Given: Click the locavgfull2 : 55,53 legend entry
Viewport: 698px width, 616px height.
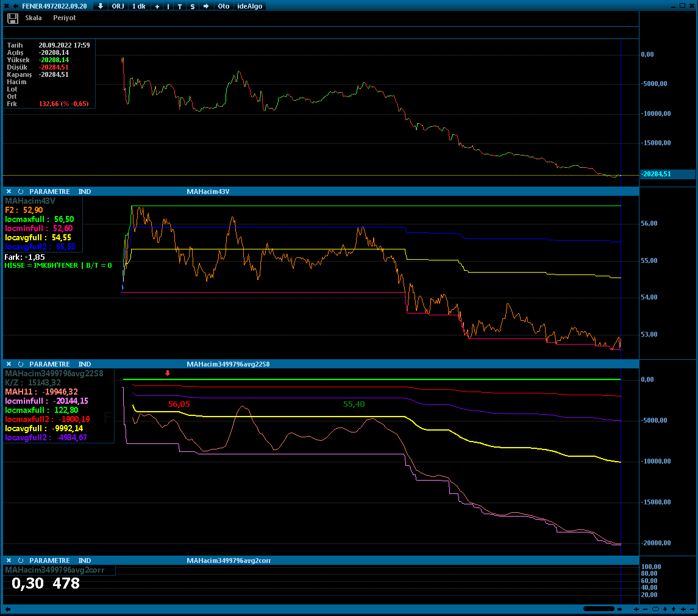Looking at the screenshot, I should tap(40, 247).
